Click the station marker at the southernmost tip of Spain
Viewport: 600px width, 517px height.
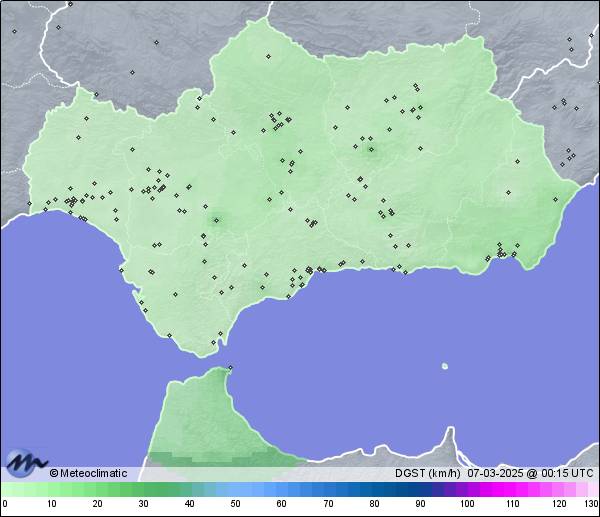click(x=213, y=344)
